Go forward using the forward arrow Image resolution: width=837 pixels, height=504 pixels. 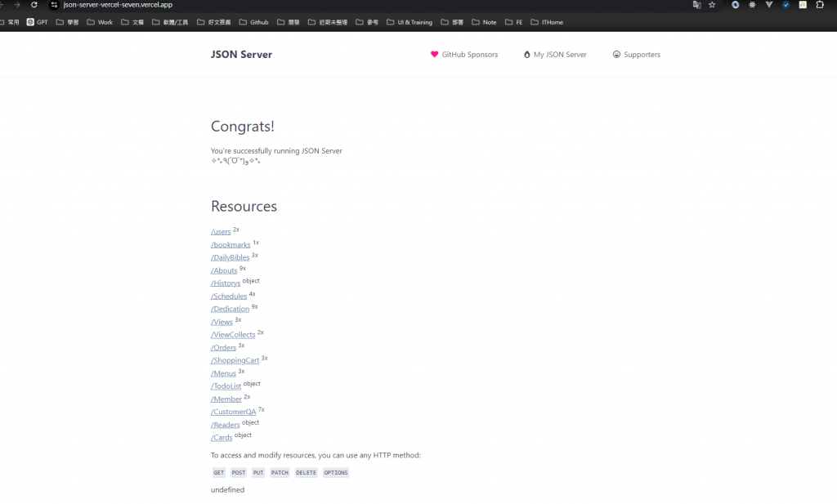17,5
